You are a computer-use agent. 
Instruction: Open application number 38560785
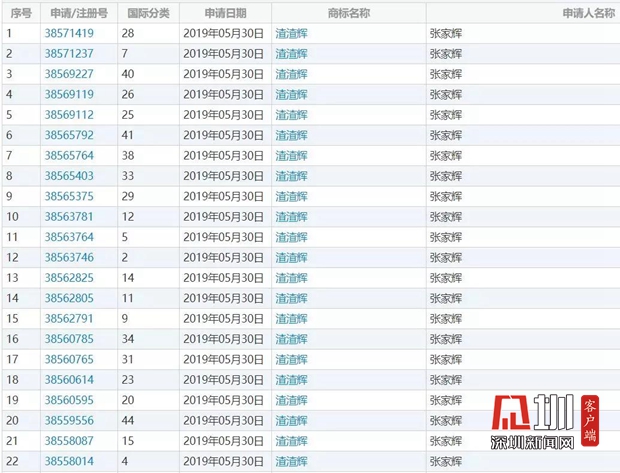69,339
